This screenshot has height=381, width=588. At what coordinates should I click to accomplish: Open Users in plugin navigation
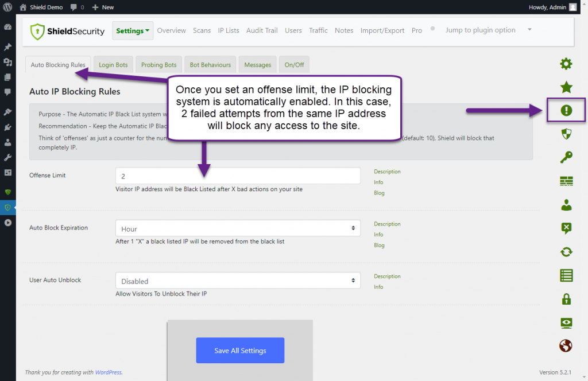293,30
